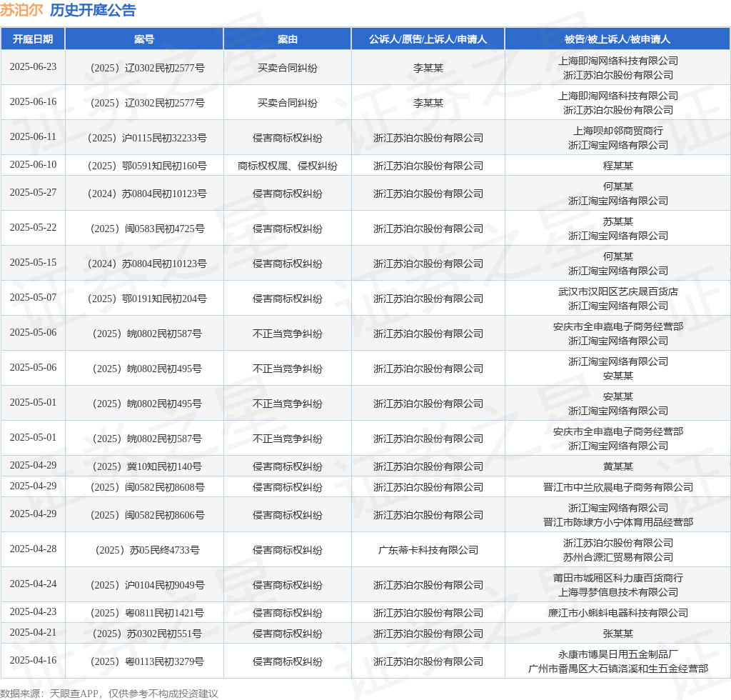Select defendant 广州市番禺区大石镇洛溪和生五金经营部
The width and height of the screenshot is (731, 700).
coord(617,669)
